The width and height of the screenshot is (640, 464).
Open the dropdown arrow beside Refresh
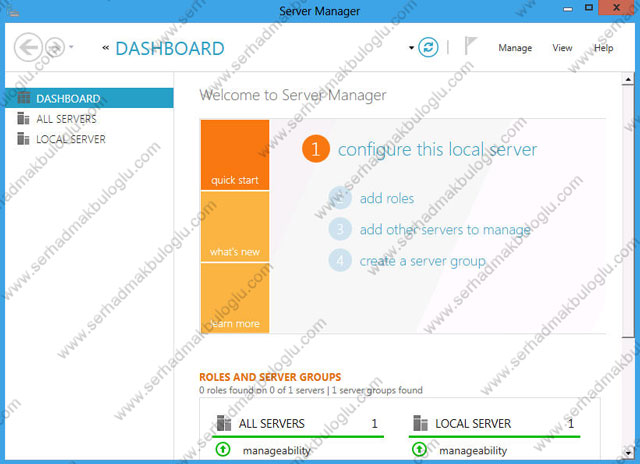click(411, 48)
